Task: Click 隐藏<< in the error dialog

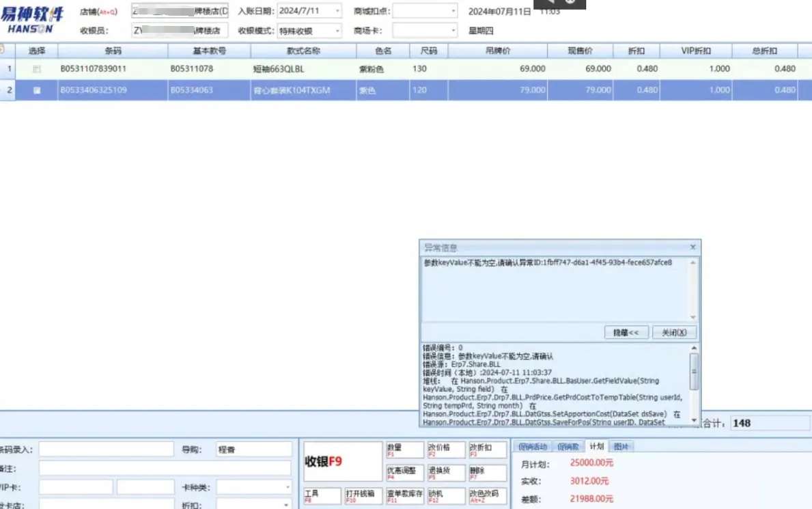Action: (626, 333)
